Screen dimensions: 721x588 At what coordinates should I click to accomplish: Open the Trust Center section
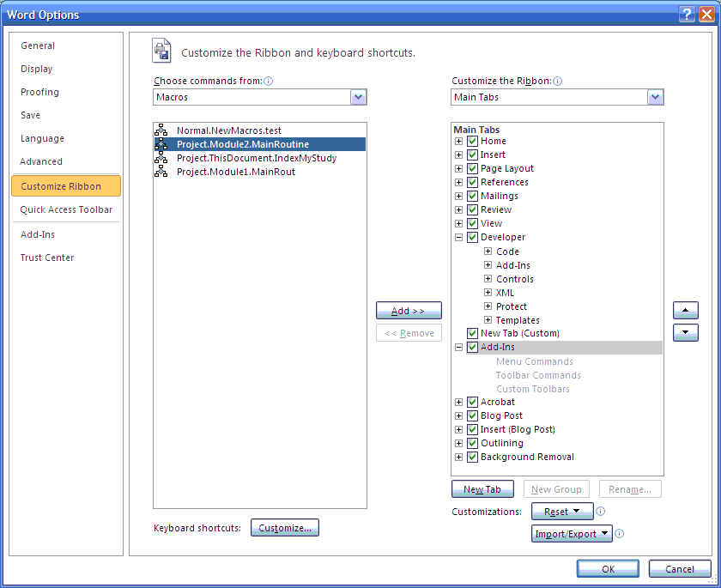coord(46,258)
